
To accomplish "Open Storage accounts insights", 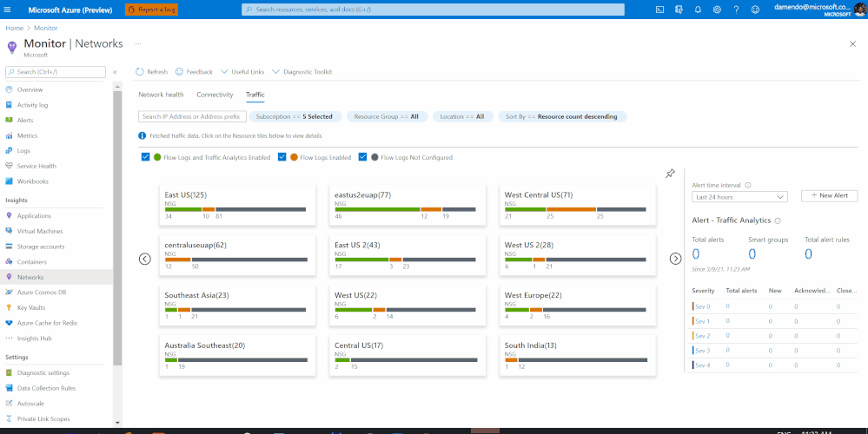I will click(41, 247).
